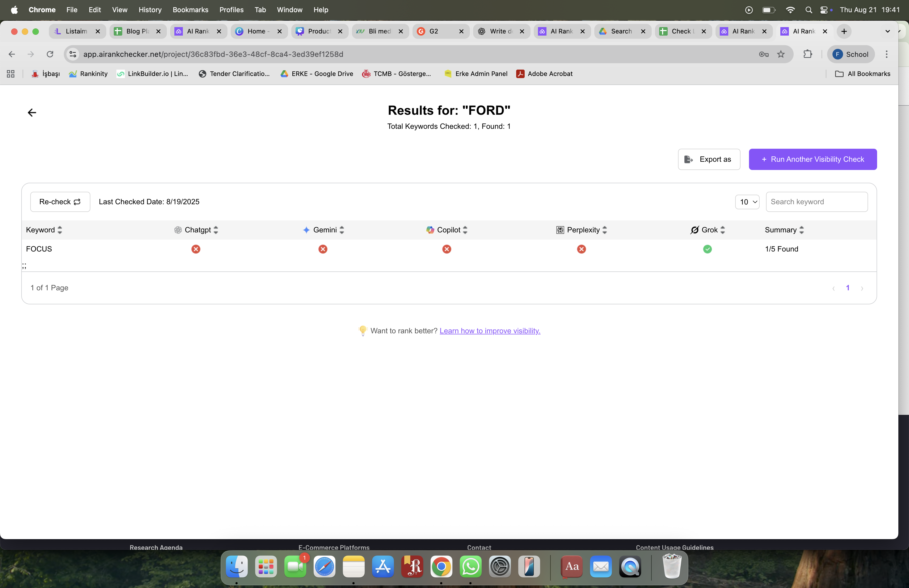Open Finder from the Dock
Screen dimensions: 909x588
[x=236, y=567]
